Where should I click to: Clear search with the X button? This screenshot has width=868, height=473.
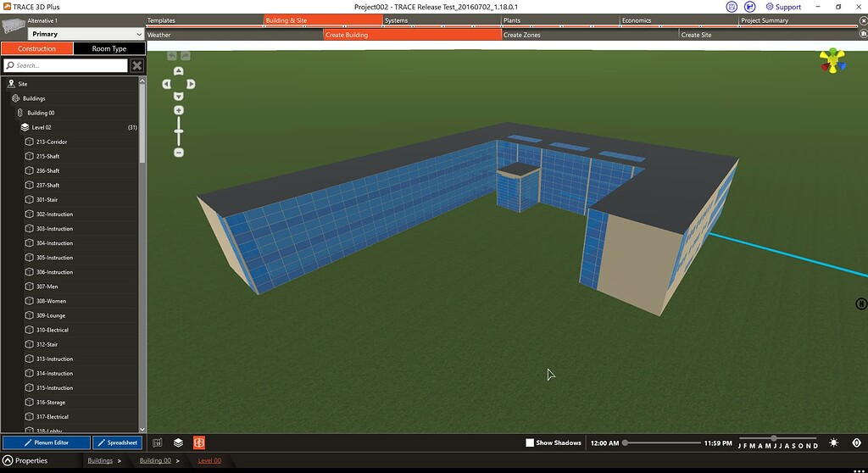(x=137, y=65)
